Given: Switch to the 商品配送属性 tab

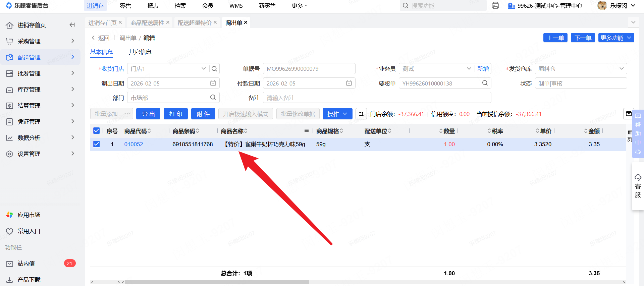Looking at the screenshot, I should pyautogui.click(x=147, y=23).
